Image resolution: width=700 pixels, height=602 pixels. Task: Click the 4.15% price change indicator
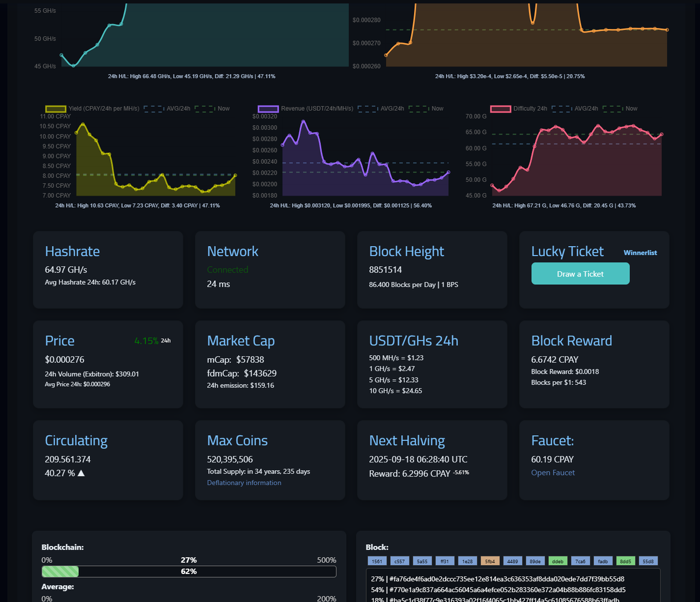[x=146, y=340]
